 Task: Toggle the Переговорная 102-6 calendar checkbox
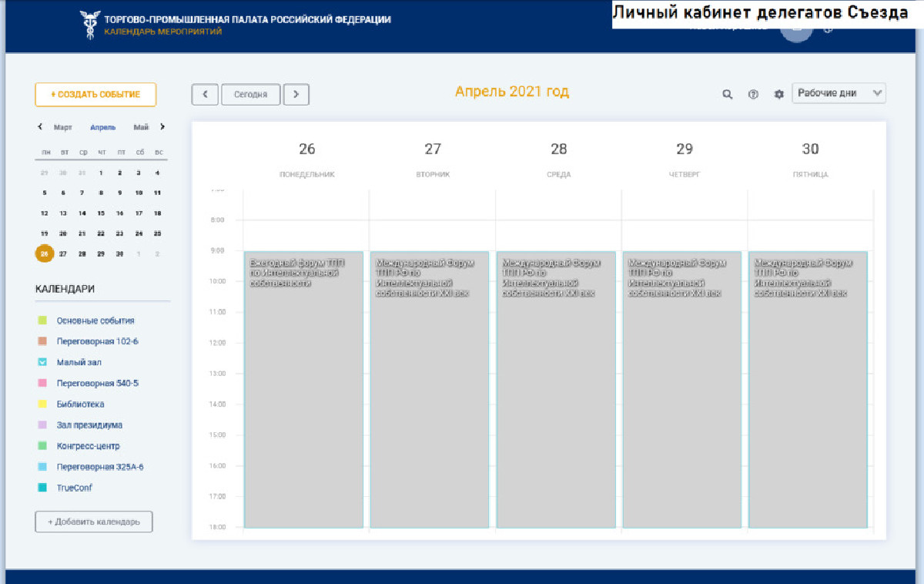(x=43, y=341)
